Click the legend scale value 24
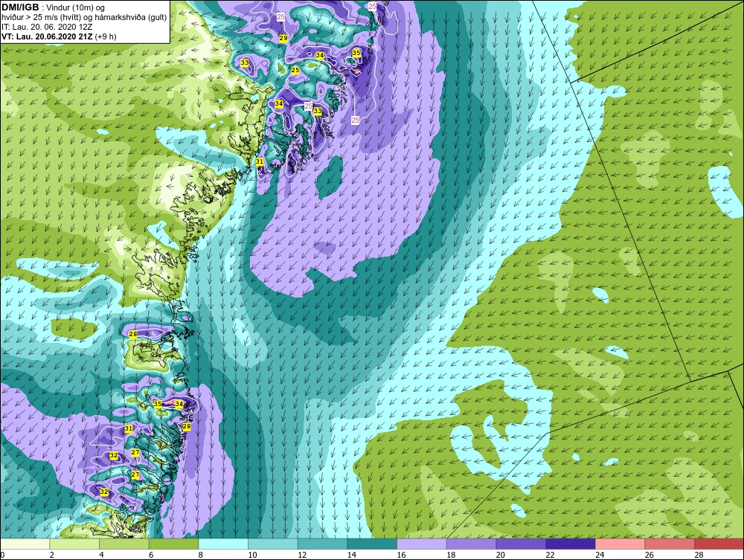744x560 pixels. [x=599, y=555]
